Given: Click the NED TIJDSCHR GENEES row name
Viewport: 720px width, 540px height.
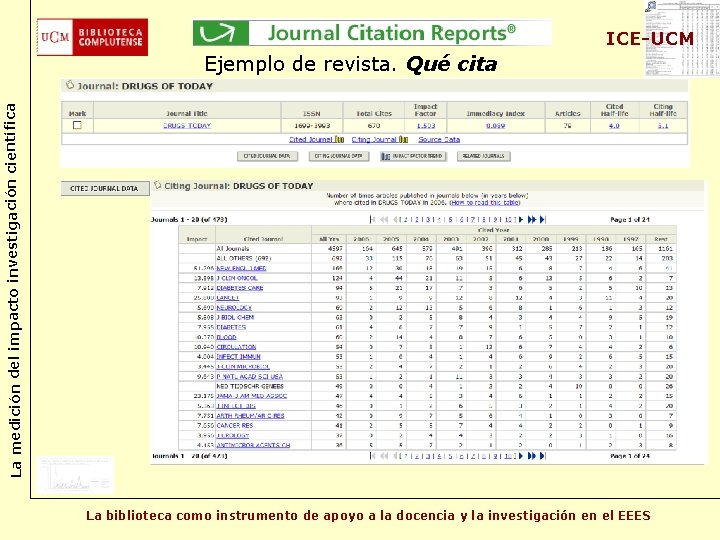Looking at the screenshot, I should click(250, 386).
